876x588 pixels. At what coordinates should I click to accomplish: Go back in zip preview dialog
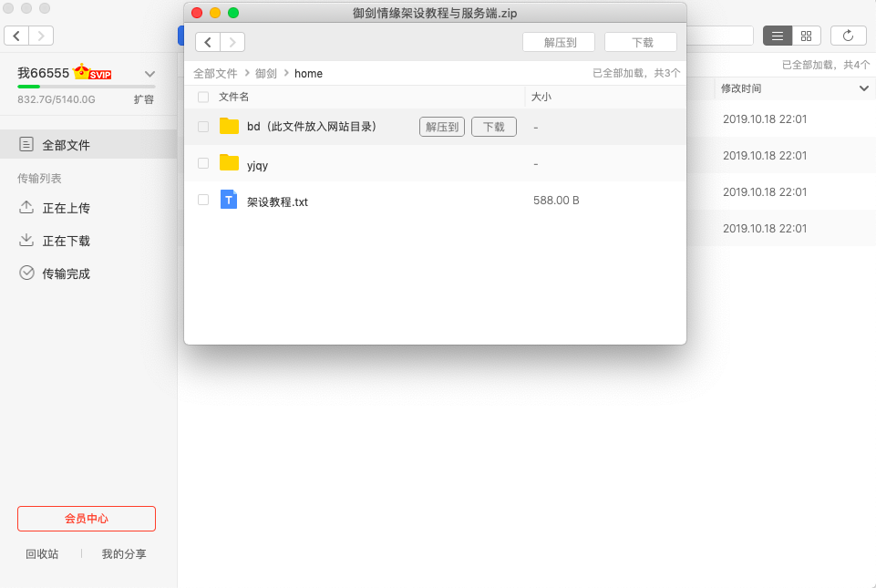(208, 42)
